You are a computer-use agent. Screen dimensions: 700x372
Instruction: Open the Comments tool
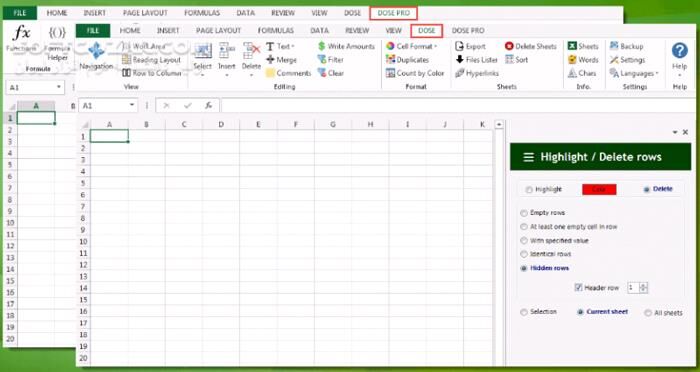[x=288, y=73]
